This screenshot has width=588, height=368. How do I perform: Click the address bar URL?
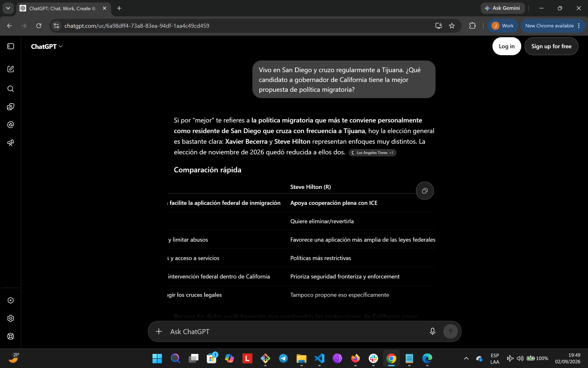137,26
